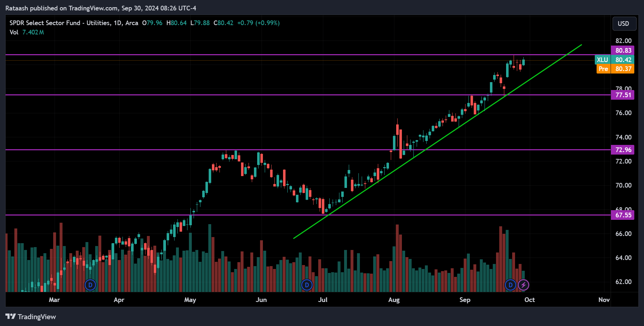Click the 82.00 price axis value
Viewport: 644px width, 326px height.
[624, 41]
